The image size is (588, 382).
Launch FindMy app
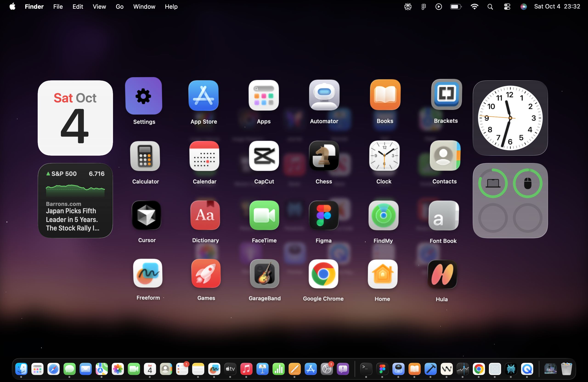point(383,216)
